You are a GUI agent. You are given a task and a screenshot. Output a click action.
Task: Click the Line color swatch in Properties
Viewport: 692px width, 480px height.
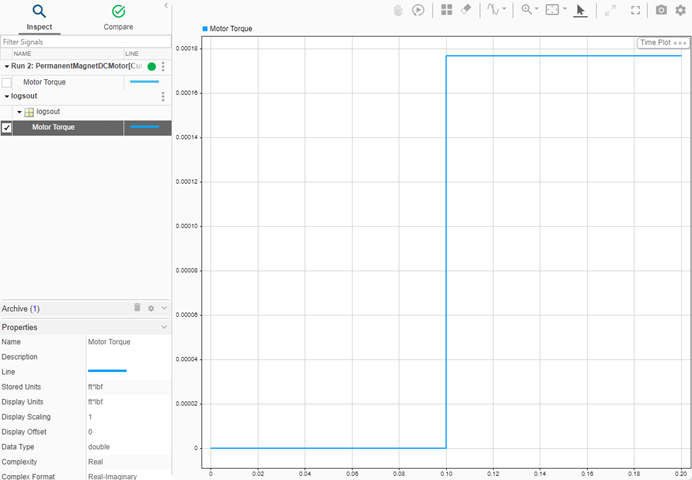pyautogui.click(x=107, y=371)
